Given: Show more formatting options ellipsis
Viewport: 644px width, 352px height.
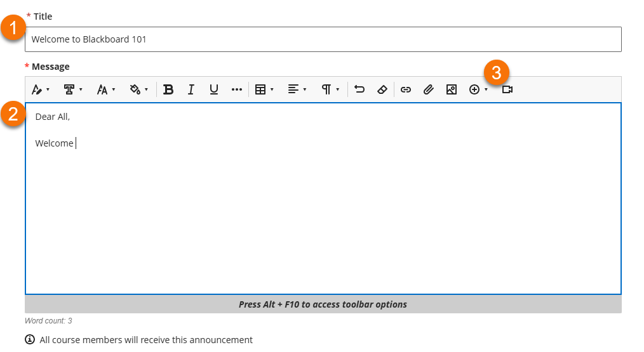Looking at the screenshot, I should coord(236,89).
